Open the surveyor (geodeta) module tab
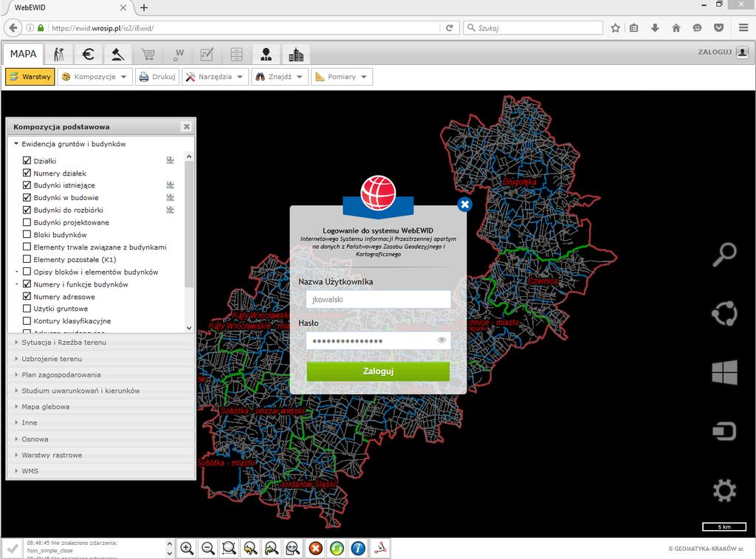This screenshot has width=756, height=559. point(58,54)
